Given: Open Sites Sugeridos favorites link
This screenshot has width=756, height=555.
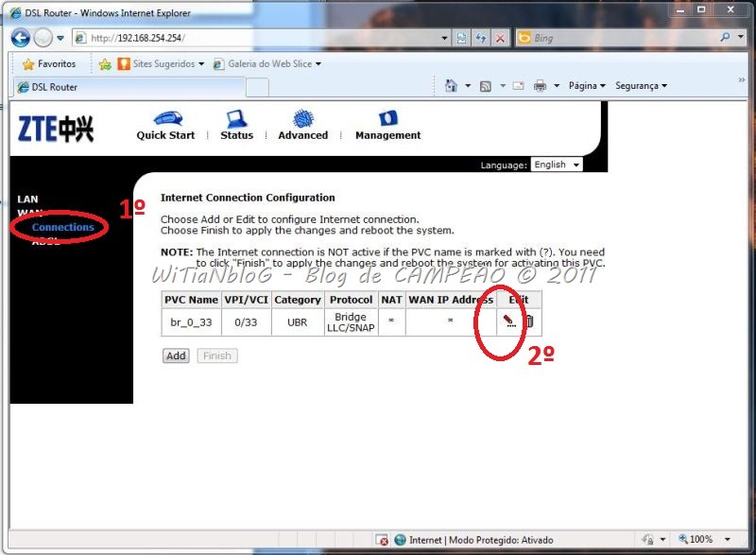Looking at the screenshot, I should click(161, 63).
